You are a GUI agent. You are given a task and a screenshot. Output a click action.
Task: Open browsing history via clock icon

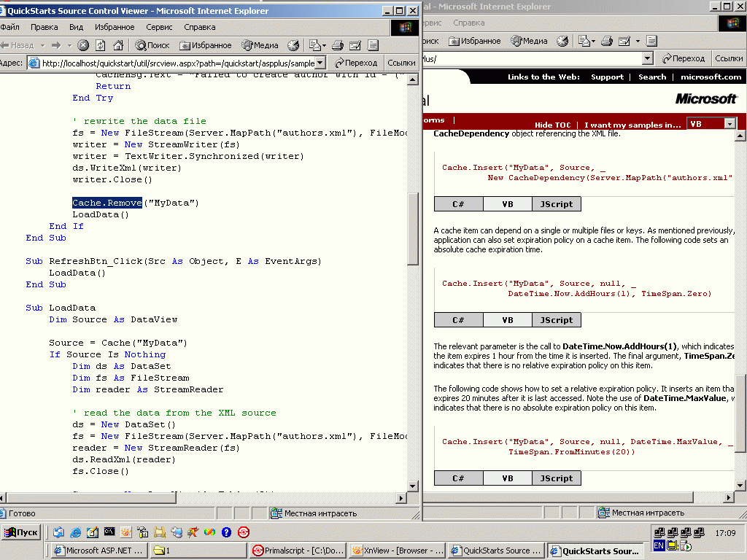tap(293, 44)
